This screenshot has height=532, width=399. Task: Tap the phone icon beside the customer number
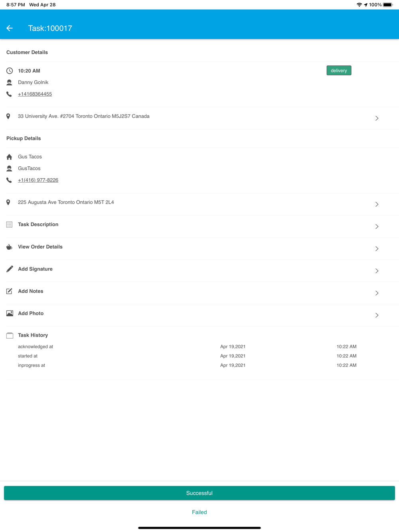(9, 94)
